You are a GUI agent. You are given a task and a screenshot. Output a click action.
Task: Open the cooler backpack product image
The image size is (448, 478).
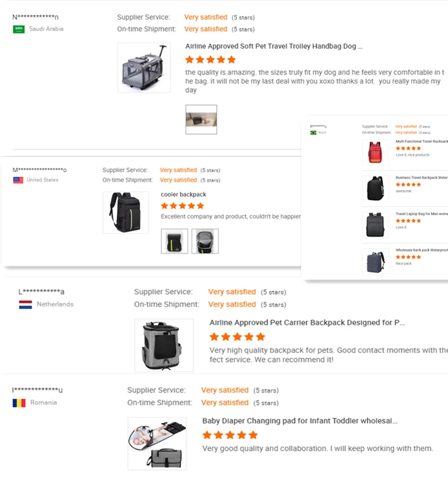125,212
